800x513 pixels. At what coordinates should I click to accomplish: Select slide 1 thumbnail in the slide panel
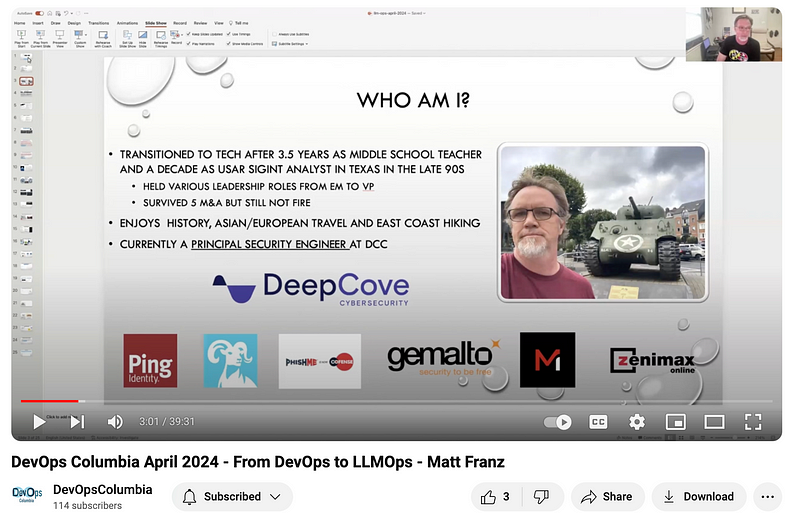[27, 56]
